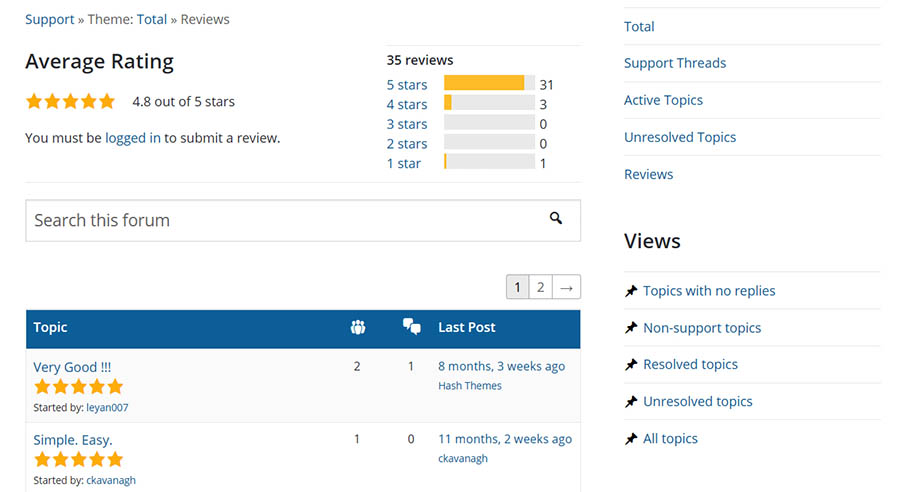Click the logged in link
Viewport: 900px width, 492px height.
click(x=133, y=138)
